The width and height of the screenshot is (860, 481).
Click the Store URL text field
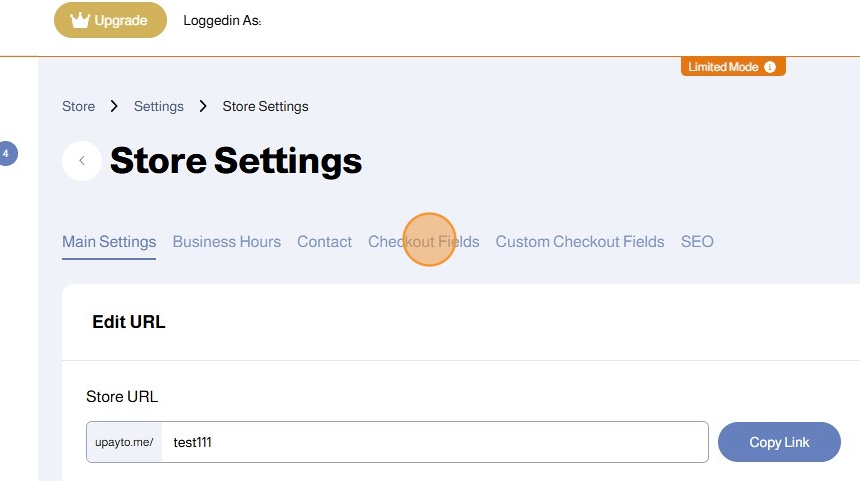coord(435,442)
